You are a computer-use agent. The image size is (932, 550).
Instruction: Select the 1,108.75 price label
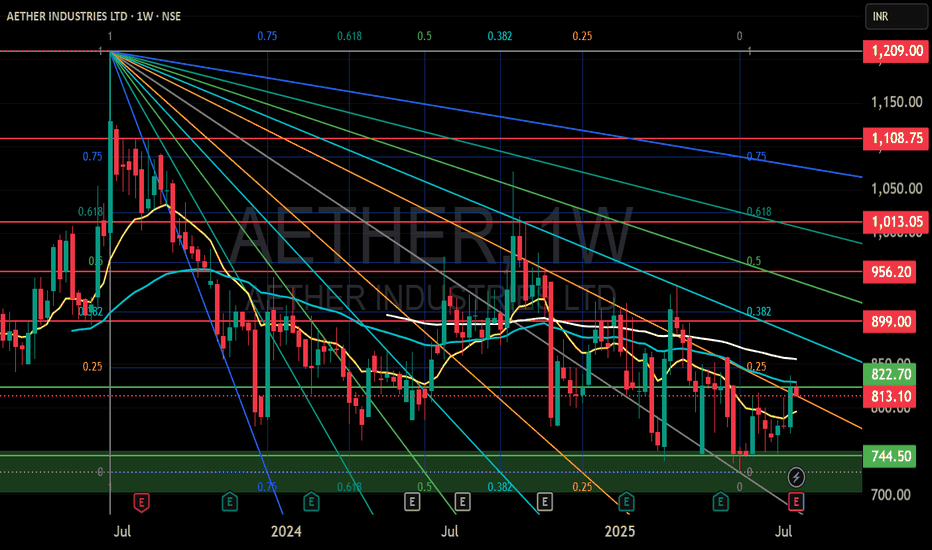click(x=896, y=139)
